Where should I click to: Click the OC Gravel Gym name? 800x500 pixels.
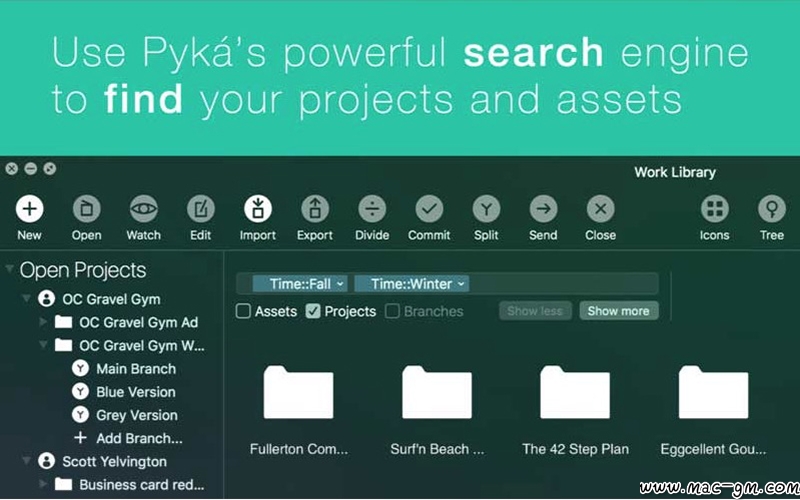click(x=112, y=299)
